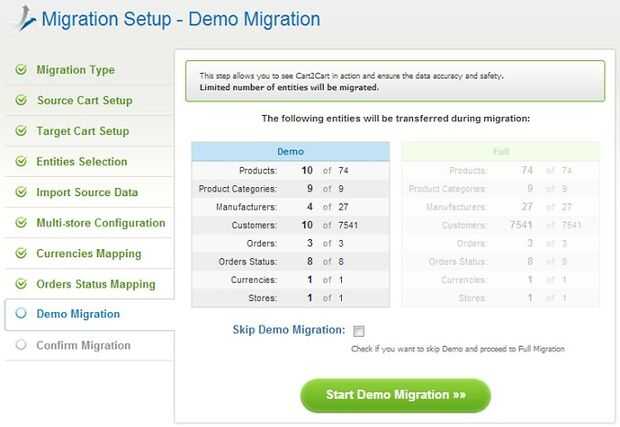Click the Start Demo Migration button
This screenshot has width=620, height=427.
coord(395,395)
